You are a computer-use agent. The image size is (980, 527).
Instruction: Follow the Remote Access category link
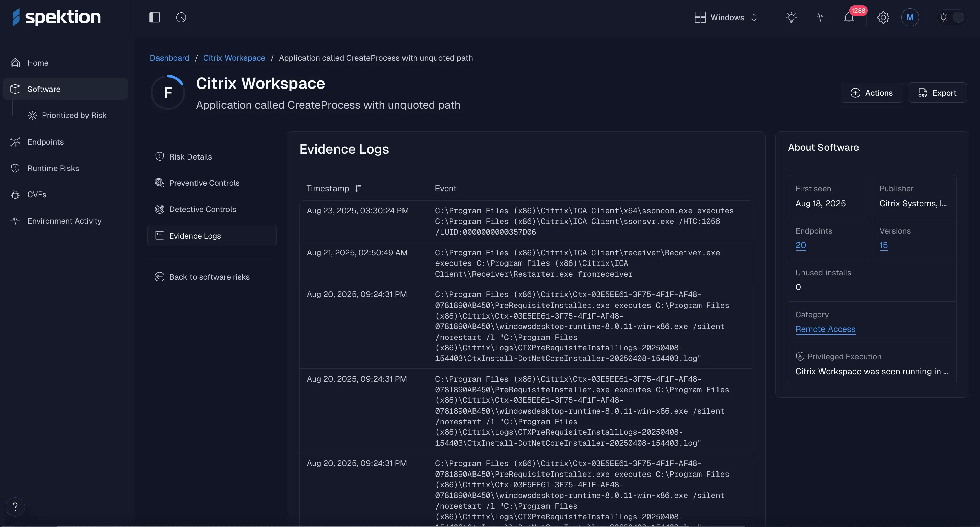pos(825,329)
